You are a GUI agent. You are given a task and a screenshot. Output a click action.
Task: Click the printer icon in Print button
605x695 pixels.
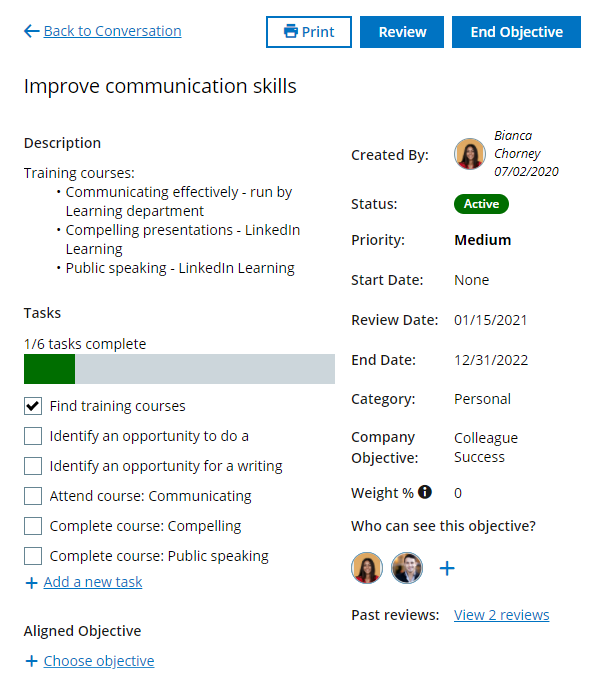pyautogui.click(x=291, y=32)
